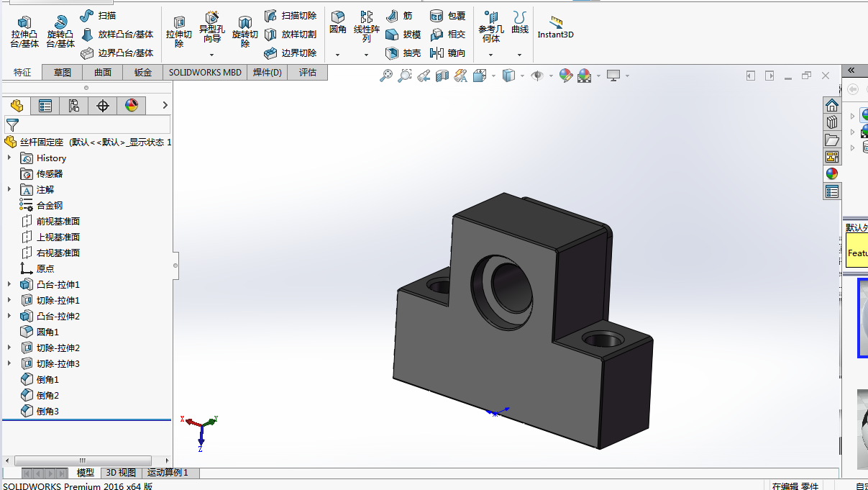Choose the 镜向 mirror tool
Screen dimensions: 868x490
447,53
